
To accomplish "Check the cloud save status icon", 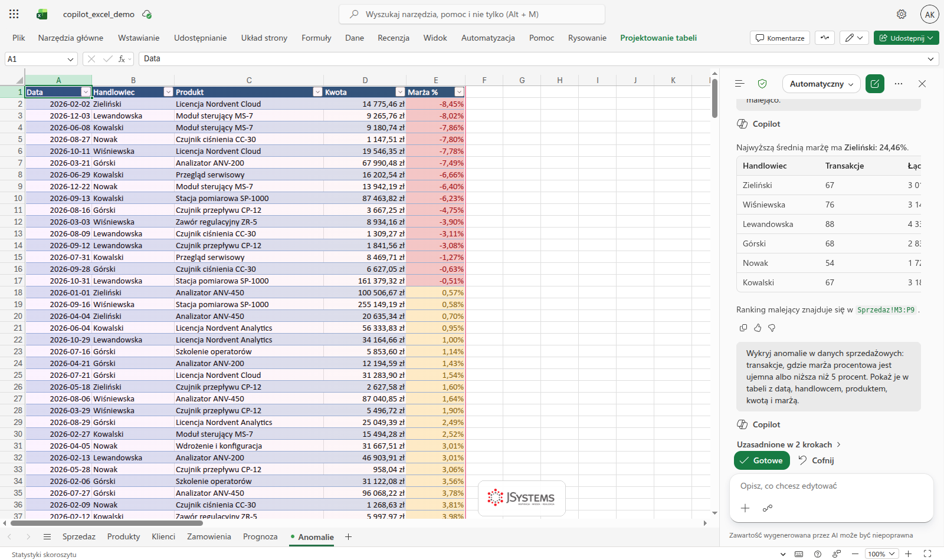I will tap(147, 14).
